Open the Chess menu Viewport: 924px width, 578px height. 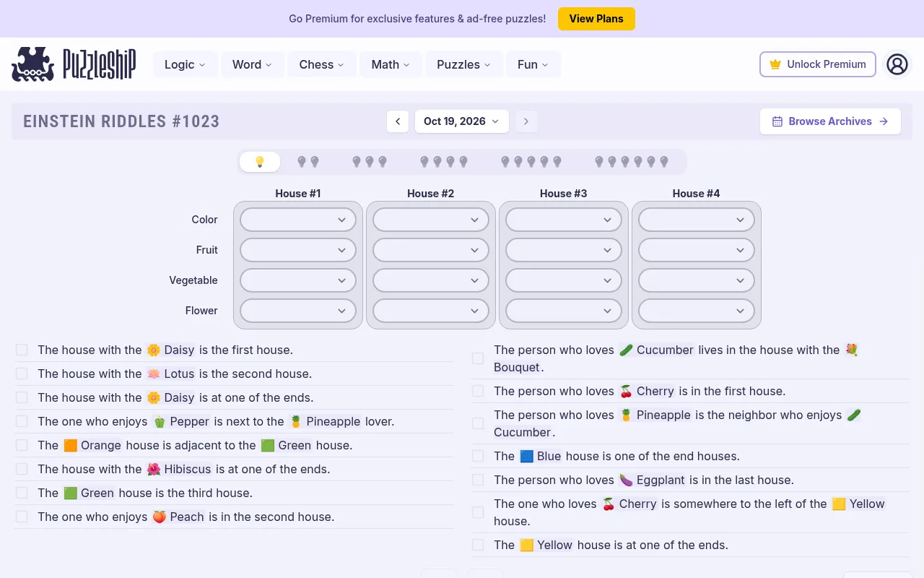coord(322,64)
